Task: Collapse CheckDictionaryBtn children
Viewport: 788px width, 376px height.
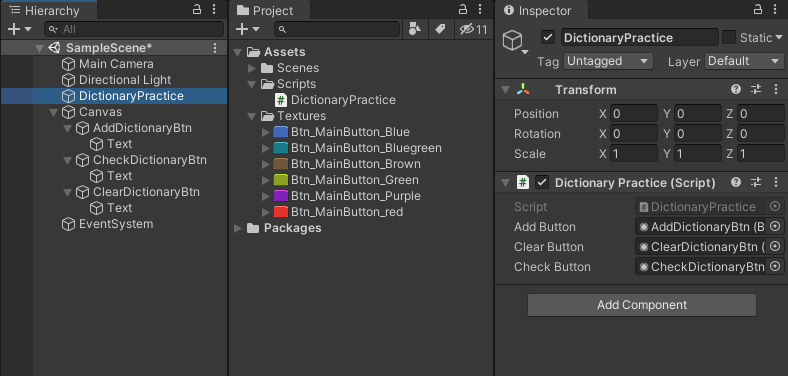Action: click(x=68, y=160)
